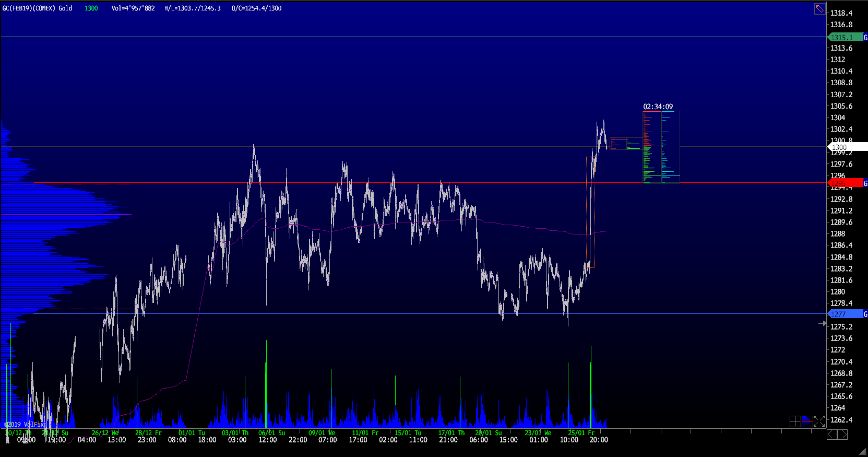
Task: Click the grid layout icon
Action: [x=795, y=421]
